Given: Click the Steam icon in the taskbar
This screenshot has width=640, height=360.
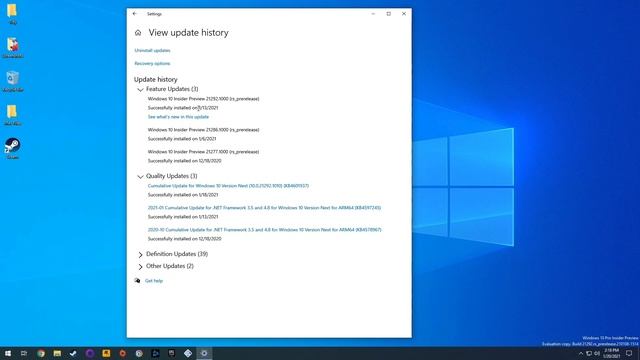Looking at the screenshot, I should (x=73, y=353).
